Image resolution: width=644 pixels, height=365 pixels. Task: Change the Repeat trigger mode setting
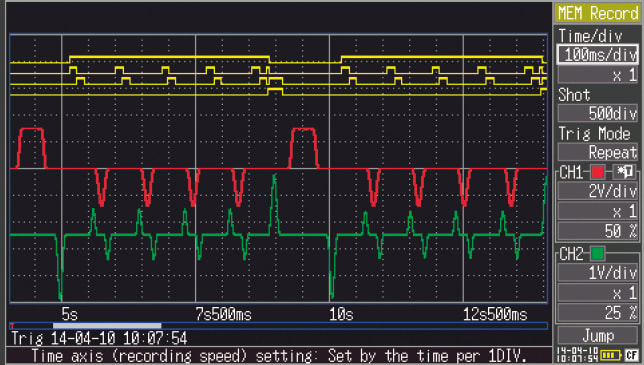point(598,152)
